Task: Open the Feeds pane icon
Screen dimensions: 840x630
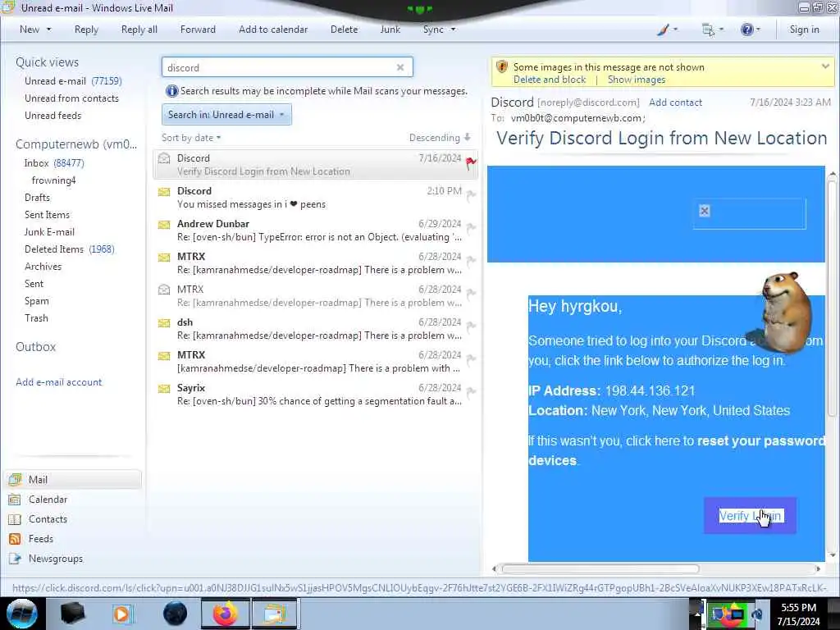Action: [x=15, y=539]
